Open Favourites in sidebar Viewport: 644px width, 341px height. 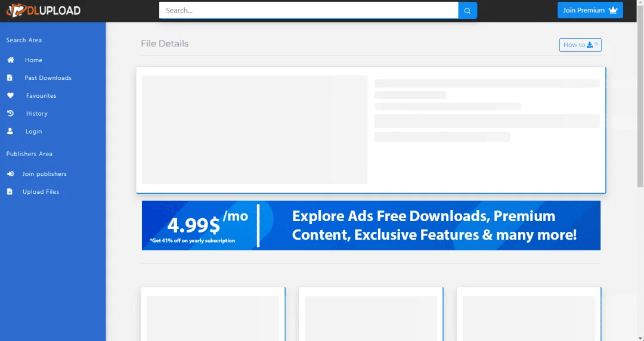click(41, 95)
